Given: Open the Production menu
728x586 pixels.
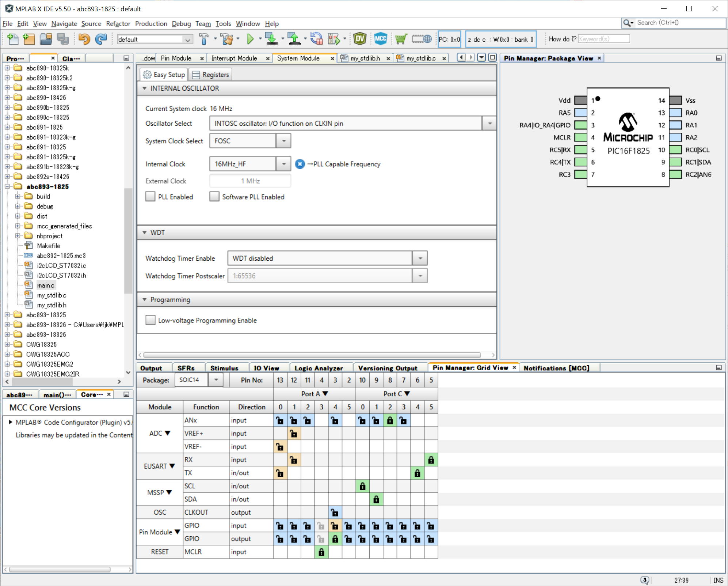Looking at the screenshot, I should pyautogui.click(x=151, y=24).
